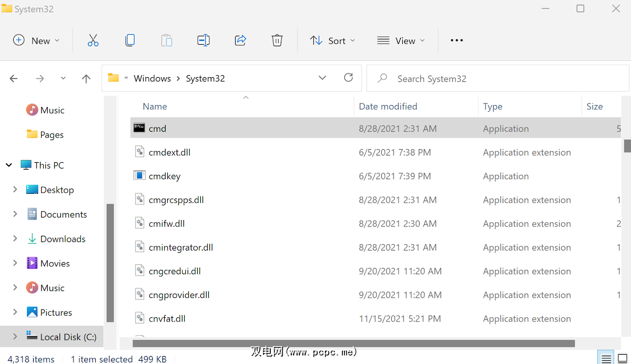Click the sidebar vertical scrollbar thumb
This screenshot has height=364, width=631.
tap(110, 263)
